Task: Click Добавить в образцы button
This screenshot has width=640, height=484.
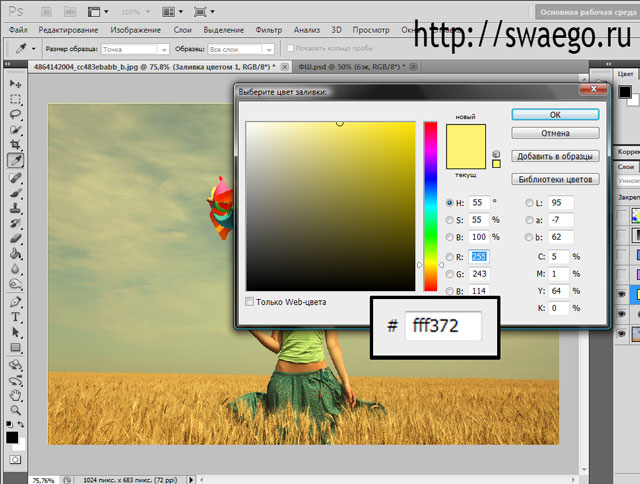Action: point(555,156)
